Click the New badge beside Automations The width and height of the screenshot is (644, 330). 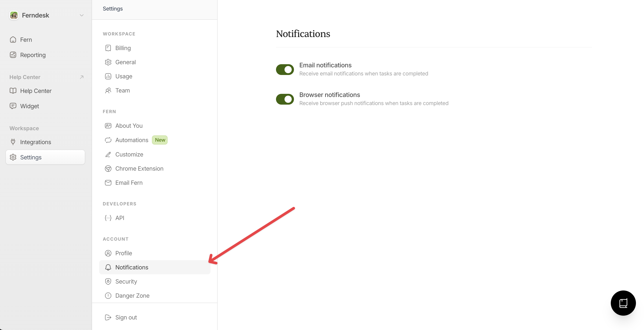pyautogui.click(x=160, y=140)
